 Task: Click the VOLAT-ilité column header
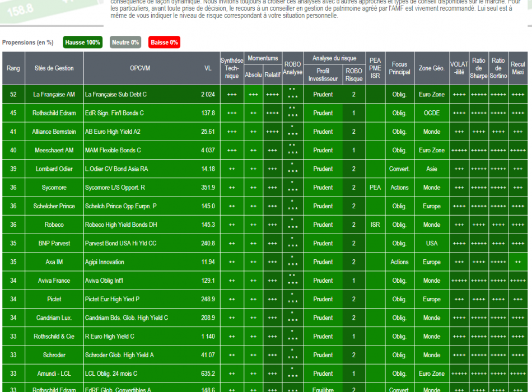pos(459,68)
